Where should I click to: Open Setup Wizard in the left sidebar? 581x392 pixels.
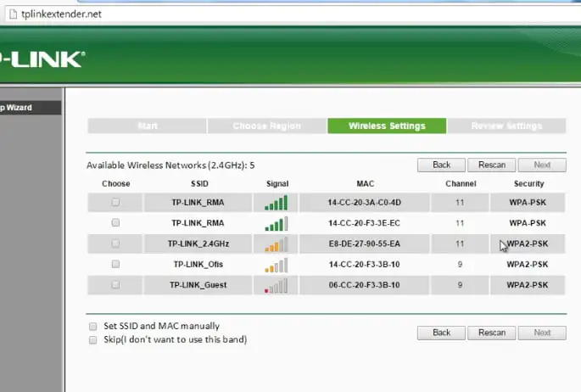click(x=31, y=108)
